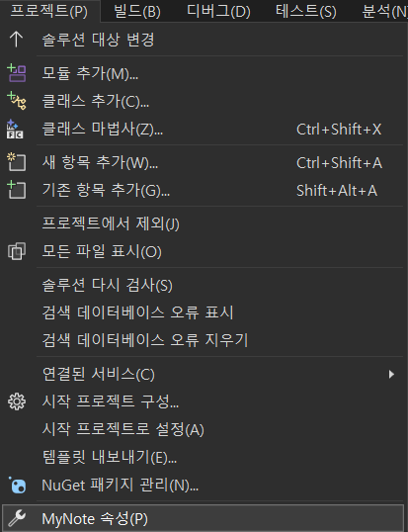
Task: Click the wrench icon for MyNote 속성
Action: [x=17, y=518]
